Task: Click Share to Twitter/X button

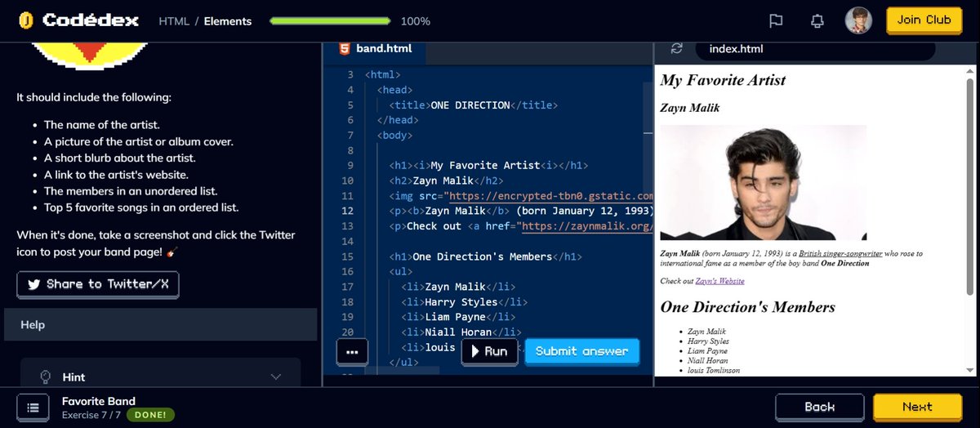Action: pyautogui.click(x=98, y=284)
